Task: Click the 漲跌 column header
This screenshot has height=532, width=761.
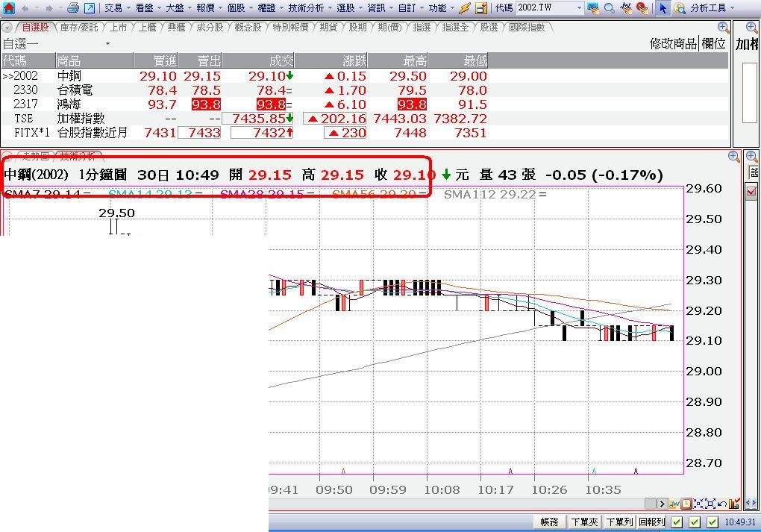Action: (x=331, y=60)
